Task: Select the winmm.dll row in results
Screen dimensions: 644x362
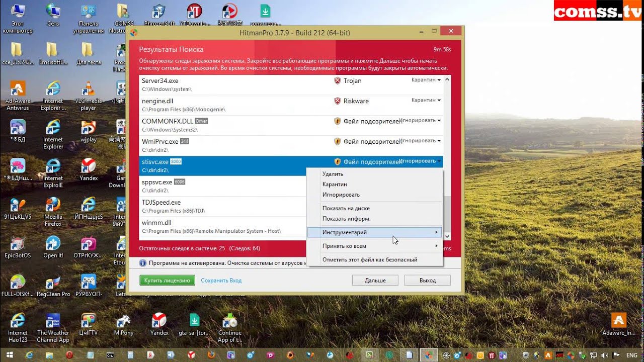Action: [223, 227]
